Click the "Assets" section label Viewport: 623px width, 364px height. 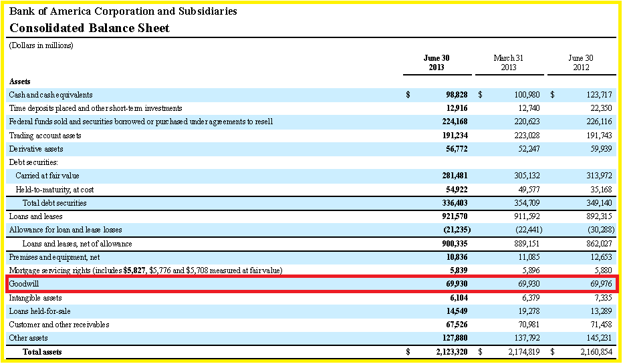19,81
